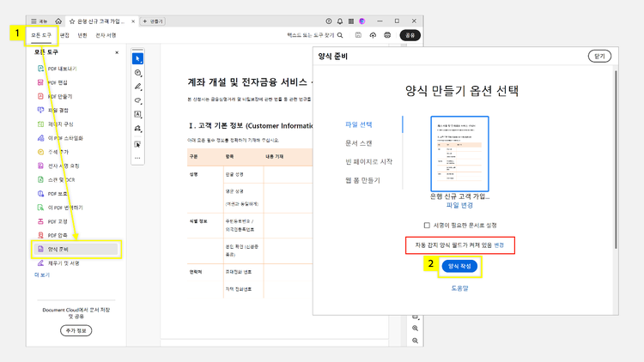This screenshot has width=644, height=362.
Task: Open the 페이지 구성 tool
Action: tap(56, 124)
